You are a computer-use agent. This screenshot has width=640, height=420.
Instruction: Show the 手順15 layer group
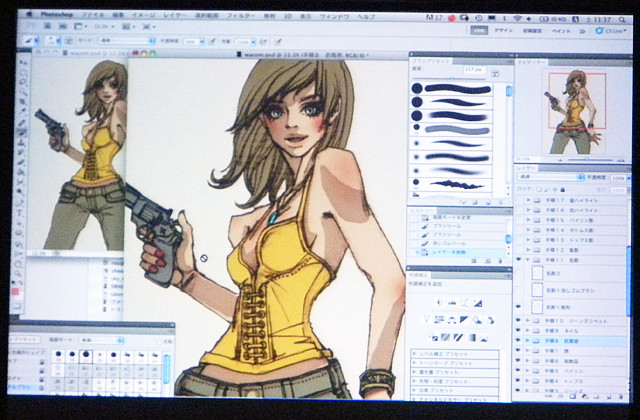(x=519, y=220)
